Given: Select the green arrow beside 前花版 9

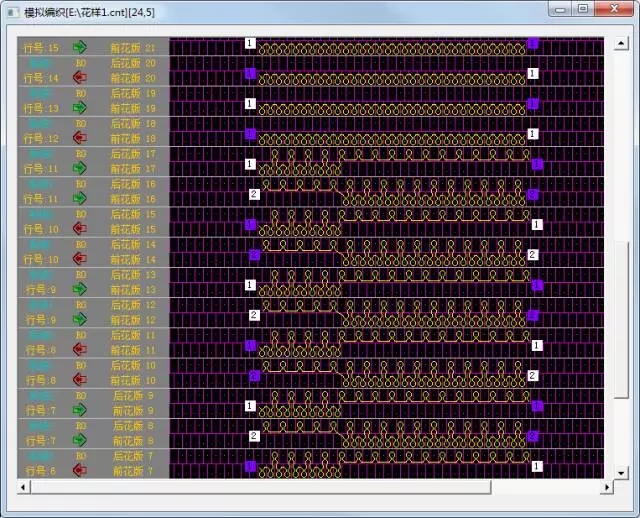Looking at the screenshot, I should coord(80,409).
